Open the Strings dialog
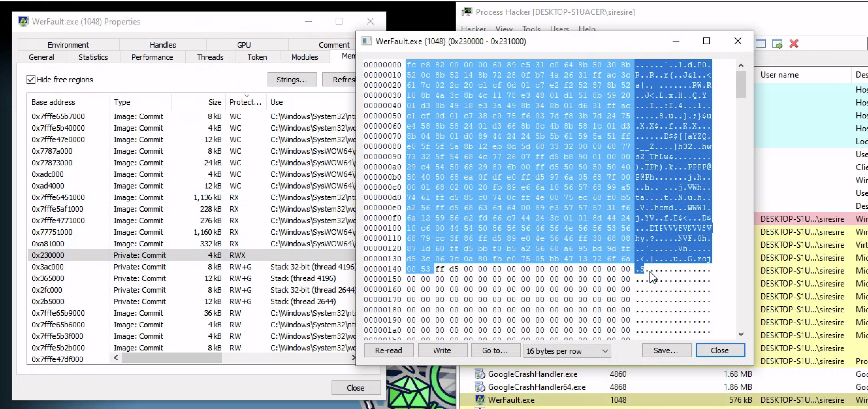 click(x=292, y=80)
